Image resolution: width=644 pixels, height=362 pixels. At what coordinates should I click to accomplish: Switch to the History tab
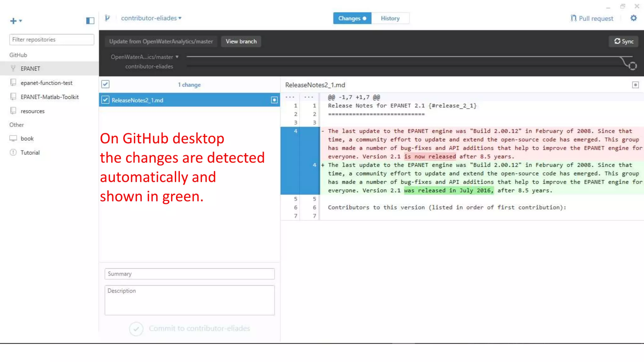point(390,19)
